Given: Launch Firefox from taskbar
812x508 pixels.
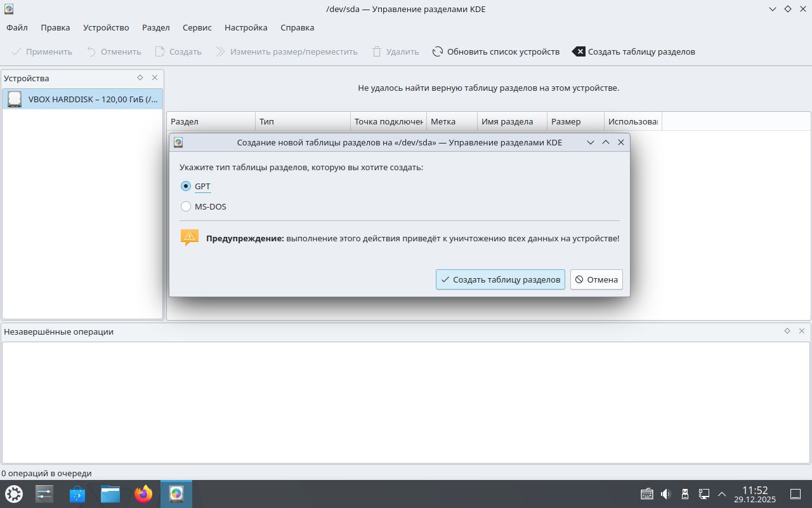Looking at the screenshot, I should coord(143,494).
